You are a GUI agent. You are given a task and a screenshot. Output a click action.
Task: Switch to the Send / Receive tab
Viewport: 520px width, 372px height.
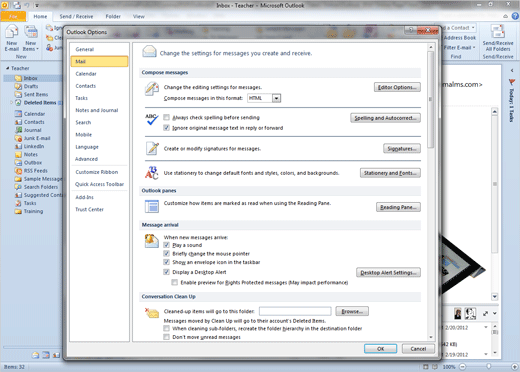point(76,16)
